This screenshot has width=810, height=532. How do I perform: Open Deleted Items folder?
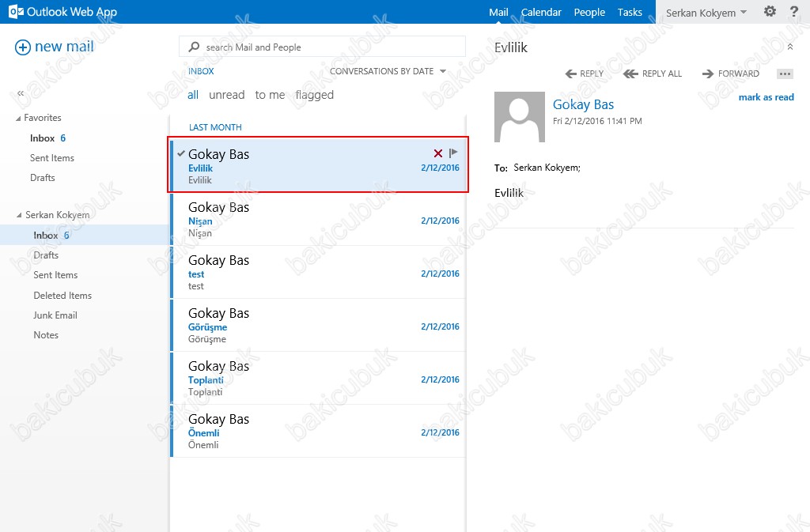tap(62, 295)
